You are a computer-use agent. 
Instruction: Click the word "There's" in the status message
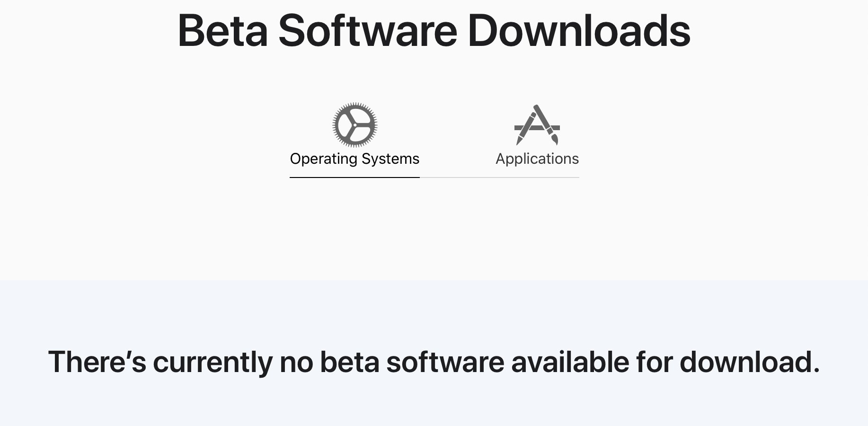point(97,362)
